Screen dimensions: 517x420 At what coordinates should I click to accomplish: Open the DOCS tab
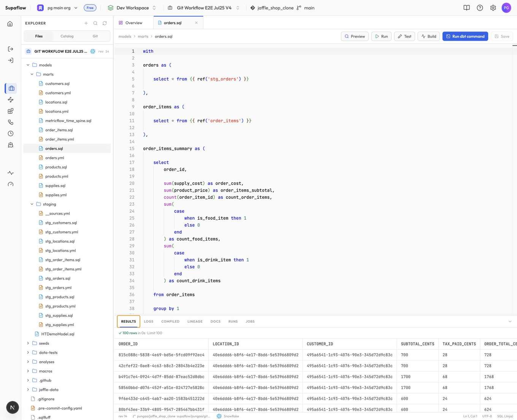[216, 322]
